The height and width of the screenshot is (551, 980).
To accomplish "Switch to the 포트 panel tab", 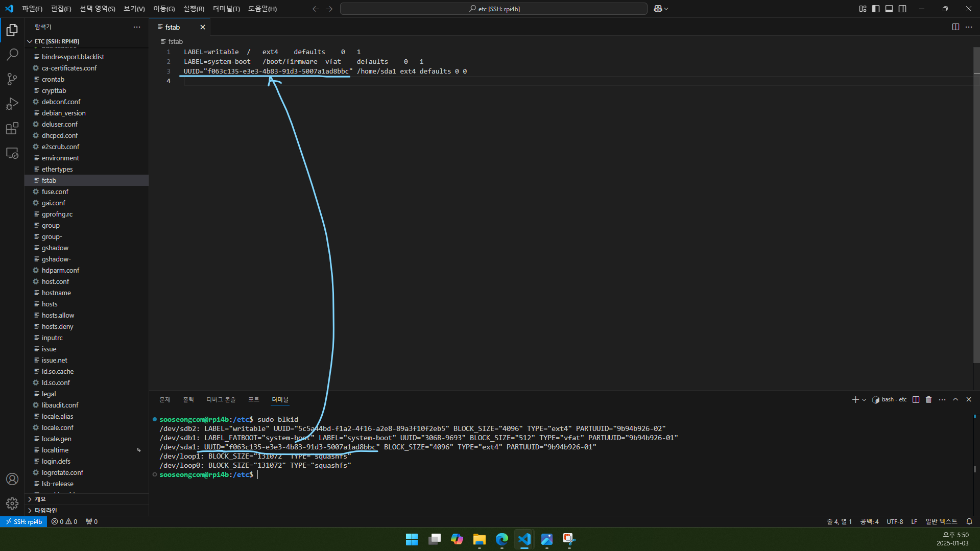I will (254, 400).
